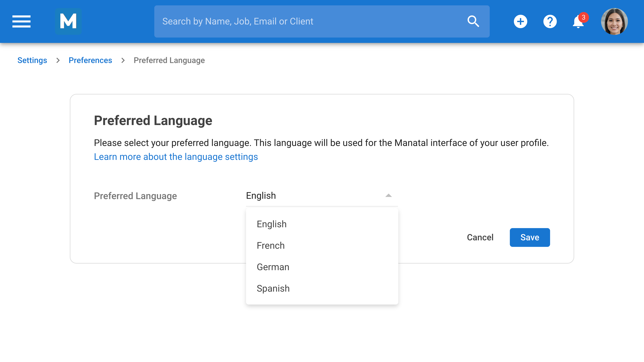
Task: Open the notifications bell
Action: click(x=578, y=22)
